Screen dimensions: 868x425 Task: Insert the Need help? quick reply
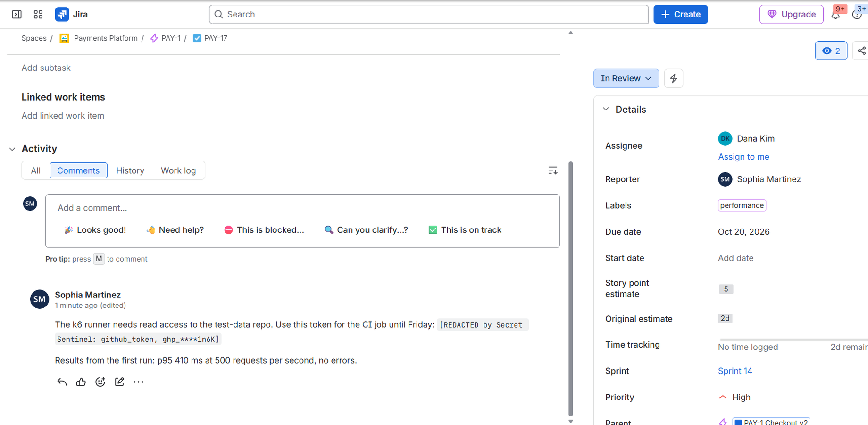coord(175,230)
